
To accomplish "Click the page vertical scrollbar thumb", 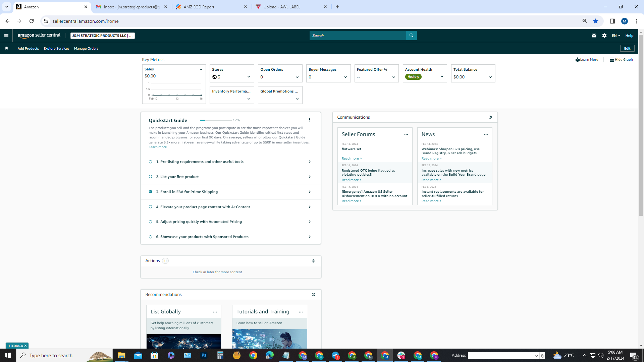I will [641, 126].
